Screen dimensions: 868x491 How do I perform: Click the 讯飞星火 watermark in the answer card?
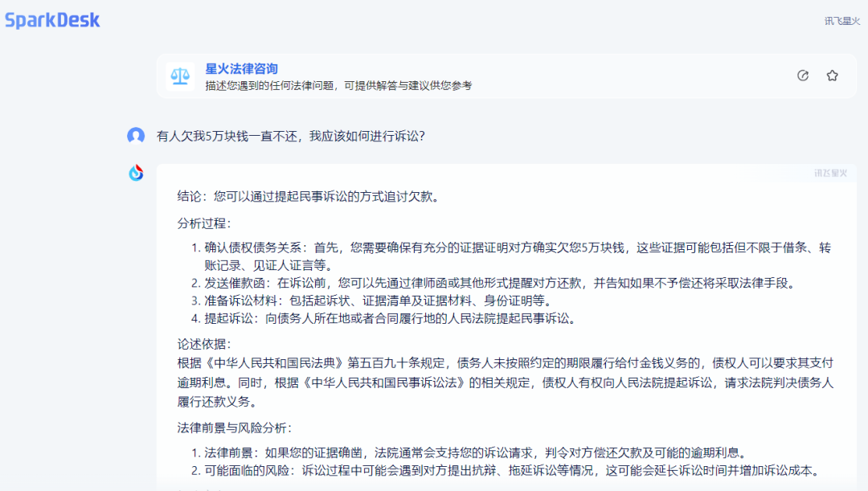tap(829, 173)
